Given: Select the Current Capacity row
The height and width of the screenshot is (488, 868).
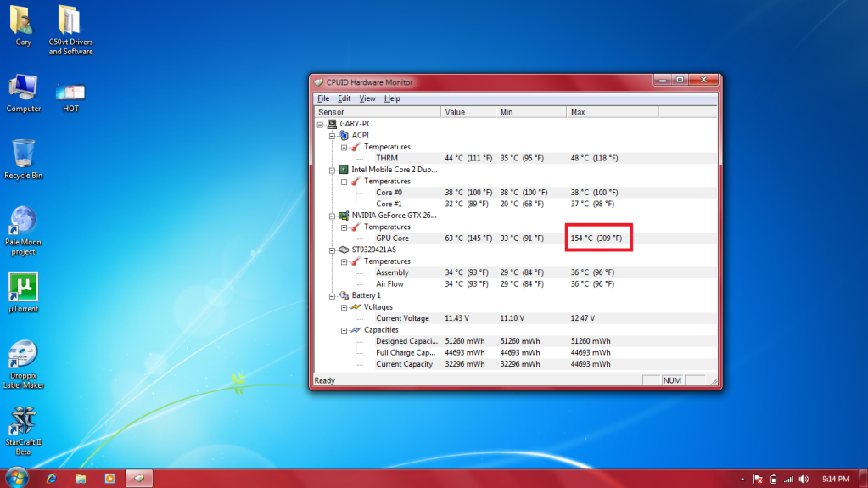Looking at the screenshot, I should point(515,364).
